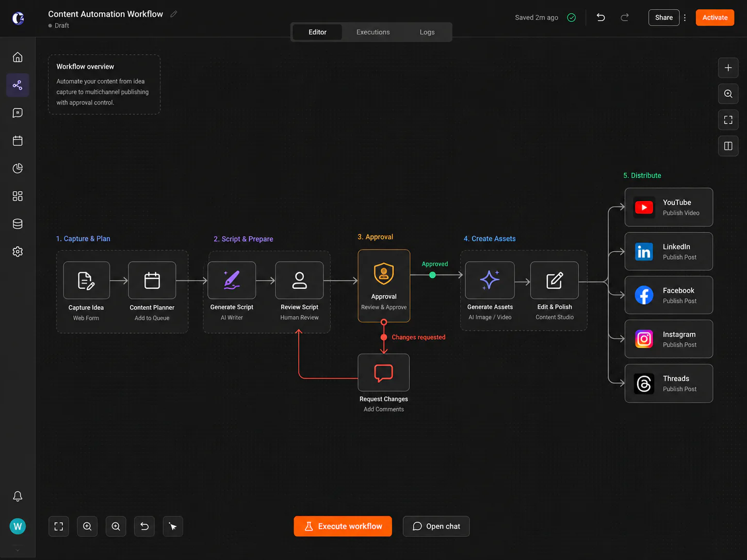Select the Request Changes node
747x560 pixels.
click(x=384, y=373)
